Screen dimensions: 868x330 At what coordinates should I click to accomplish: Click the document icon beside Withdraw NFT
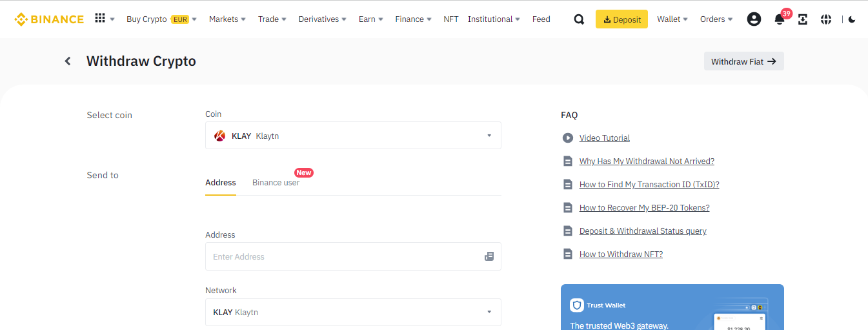[568, 254]
